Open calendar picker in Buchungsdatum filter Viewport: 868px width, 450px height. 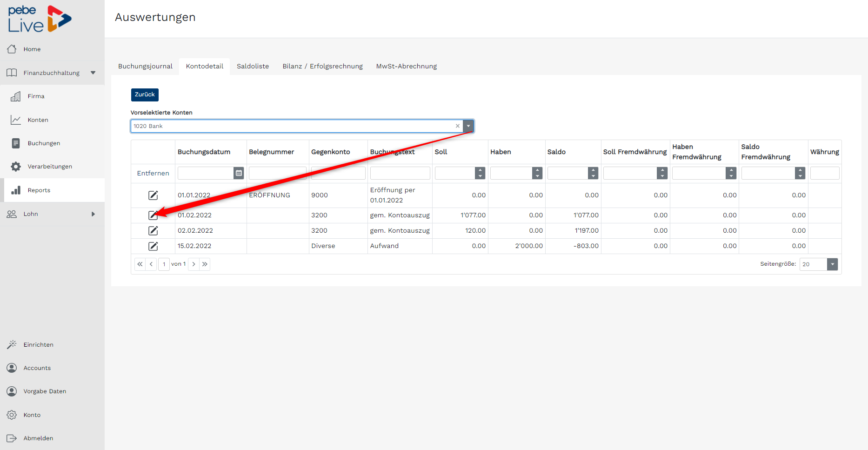(239, 173)
